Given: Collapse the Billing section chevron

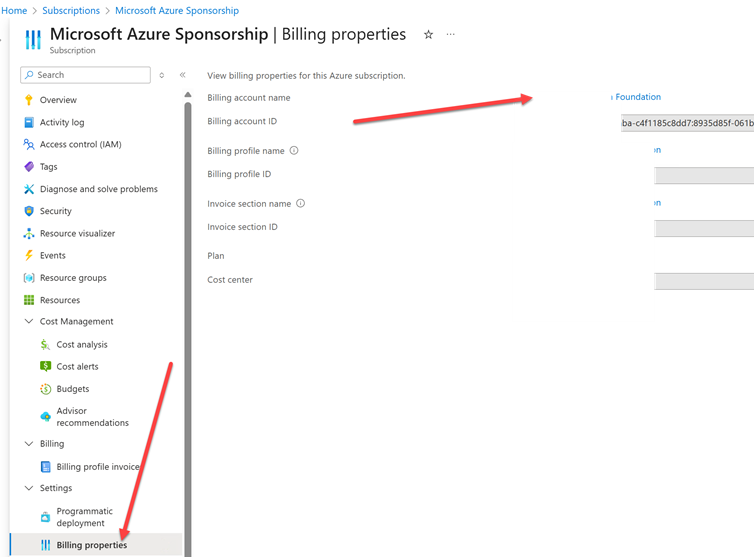Looking at the screenshot, I should 29,443.
